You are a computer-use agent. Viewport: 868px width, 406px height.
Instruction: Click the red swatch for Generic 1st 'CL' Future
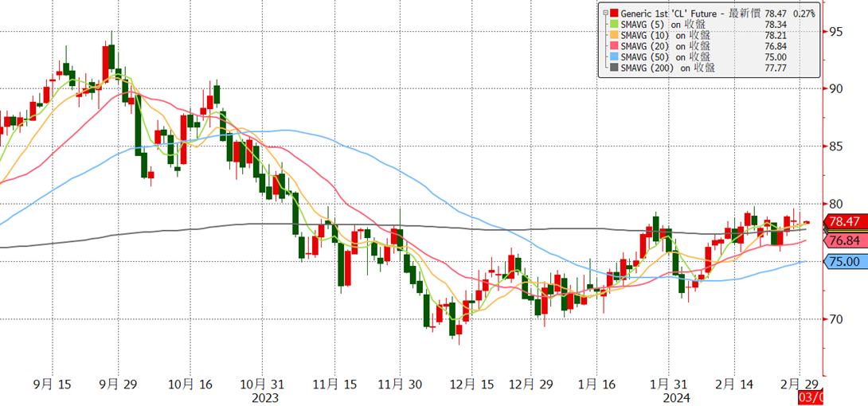615,13
